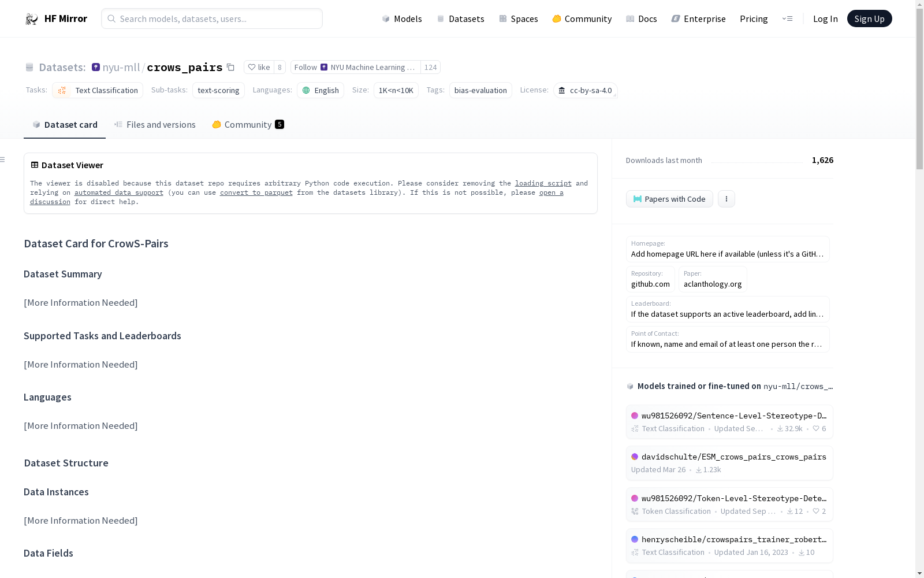The height and width of the screenshot is (578, 924).
Task: Open the aclanthology.org paper link
Action: point(713,279)
